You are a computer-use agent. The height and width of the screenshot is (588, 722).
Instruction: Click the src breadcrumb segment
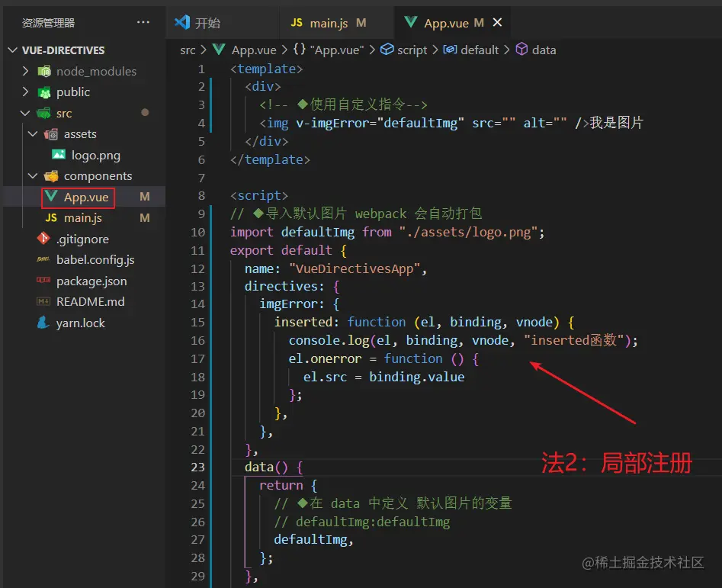(x=188, y=50)
